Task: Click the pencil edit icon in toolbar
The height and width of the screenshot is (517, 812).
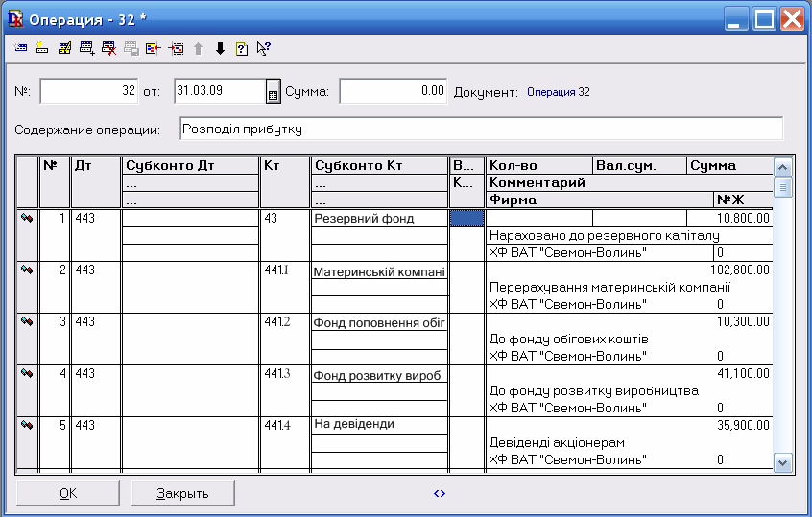Action: 64,48
